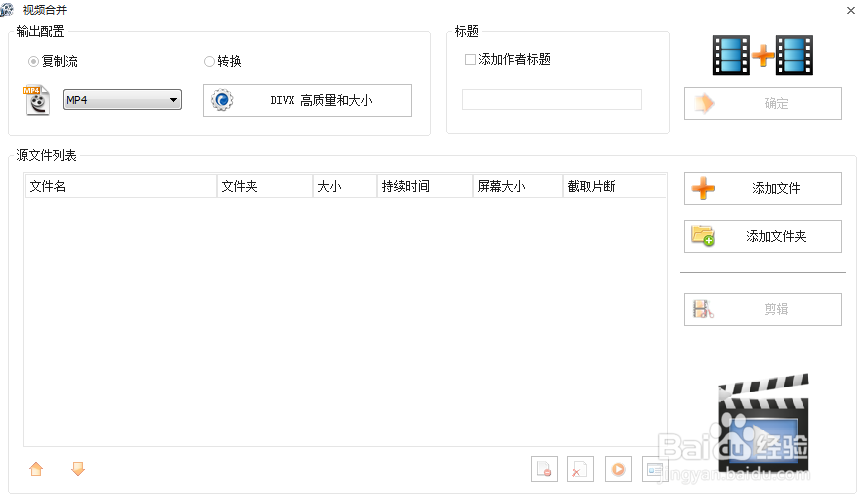The image size is (857, 503).
Task: Click the 添加文件 button
Action: point(762,188)
